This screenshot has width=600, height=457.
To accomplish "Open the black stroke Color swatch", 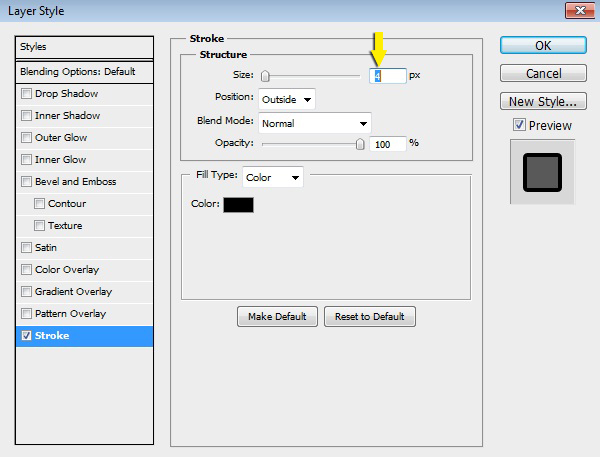I will 239,204.
